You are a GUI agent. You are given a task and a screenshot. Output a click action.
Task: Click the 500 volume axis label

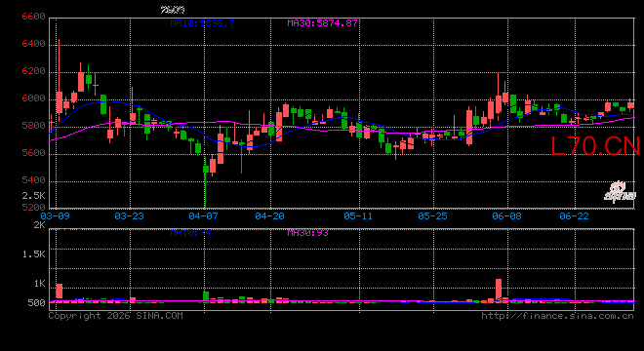pos(36,303)
